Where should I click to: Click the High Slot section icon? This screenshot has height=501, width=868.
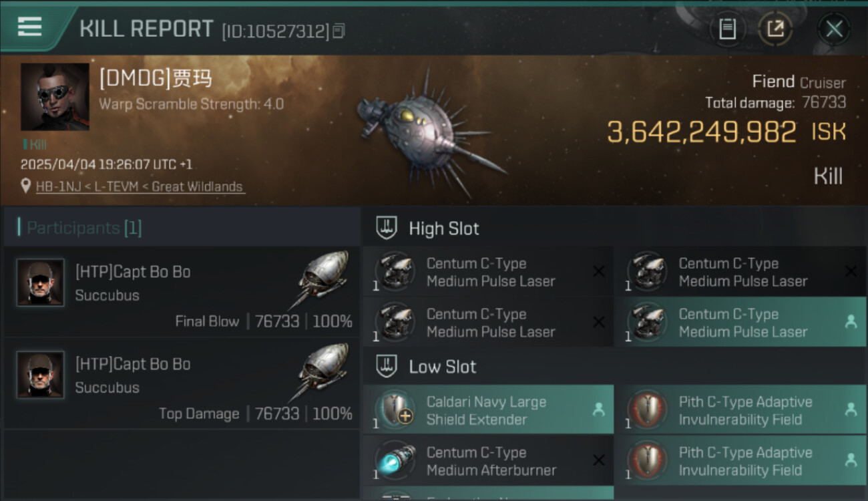(387, 228)
